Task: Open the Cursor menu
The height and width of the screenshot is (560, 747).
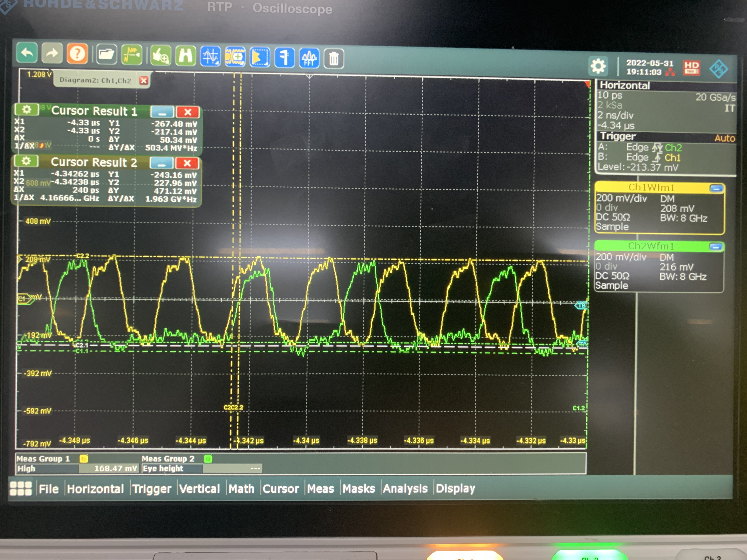Action: [x=281, y=489]
